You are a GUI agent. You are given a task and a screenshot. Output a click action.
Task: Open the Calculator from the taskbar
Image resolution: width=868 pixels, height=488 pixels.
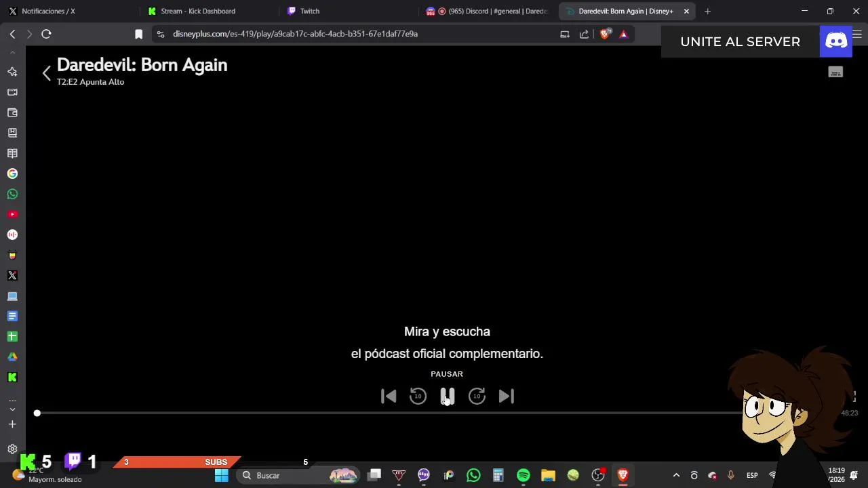[498, 475]
